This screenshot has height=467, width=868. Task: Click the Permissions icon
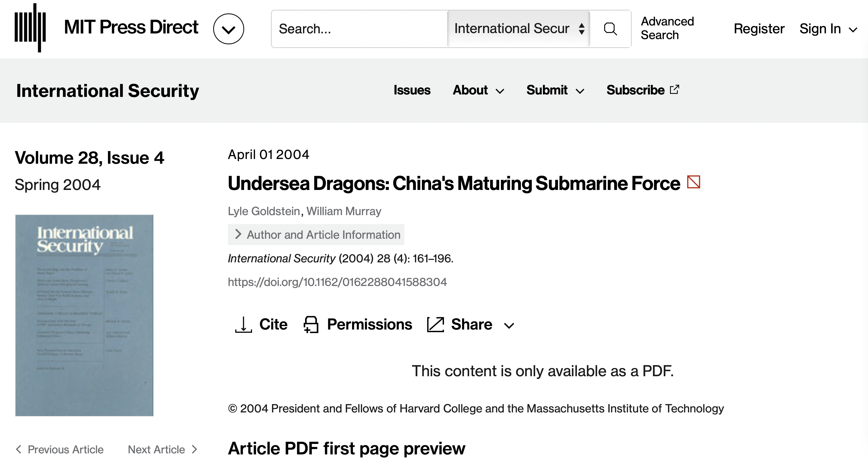click(311, 325)
